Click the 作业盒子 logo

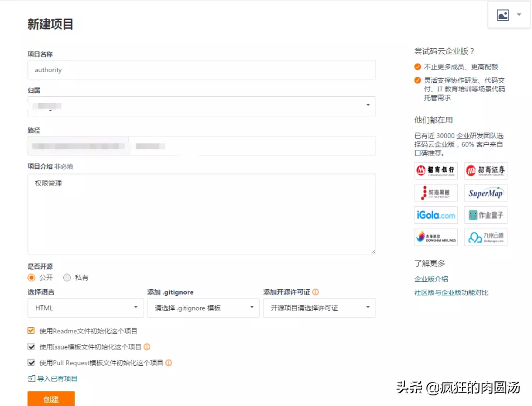[x=486, y=215]
